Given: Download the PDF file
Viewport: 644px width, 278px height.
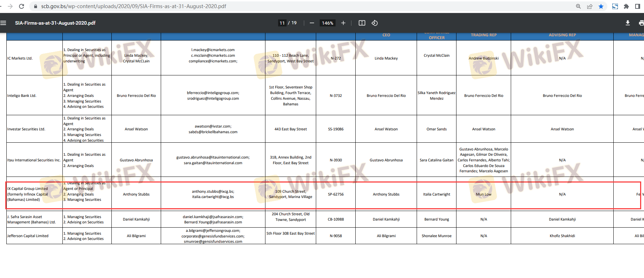Looking at the screenshot, I should coord(627,23).
